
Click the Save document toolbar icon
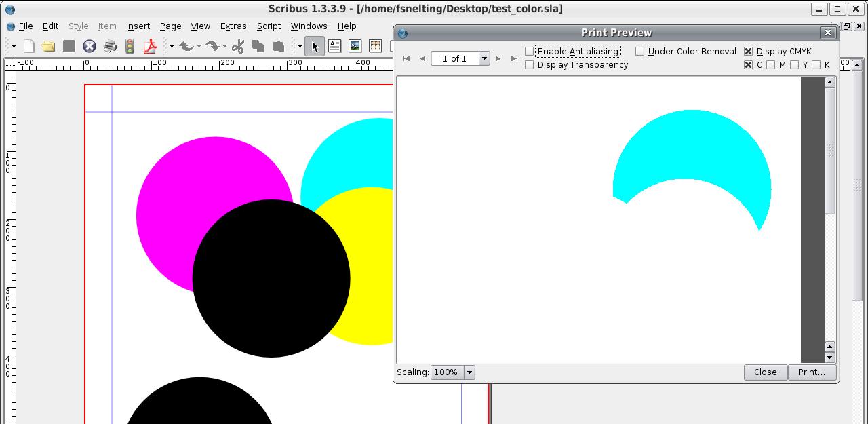(x=68, y=46)
